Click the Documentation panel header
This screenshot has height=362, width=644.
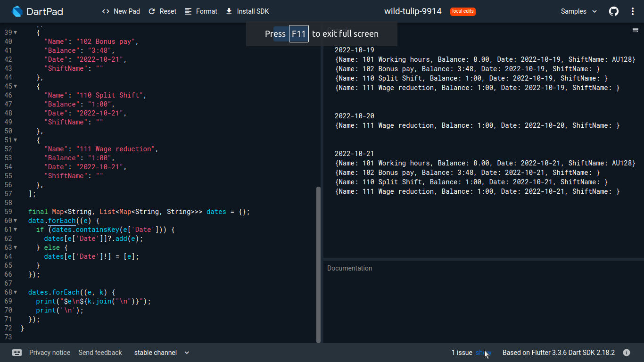[350, 268]
